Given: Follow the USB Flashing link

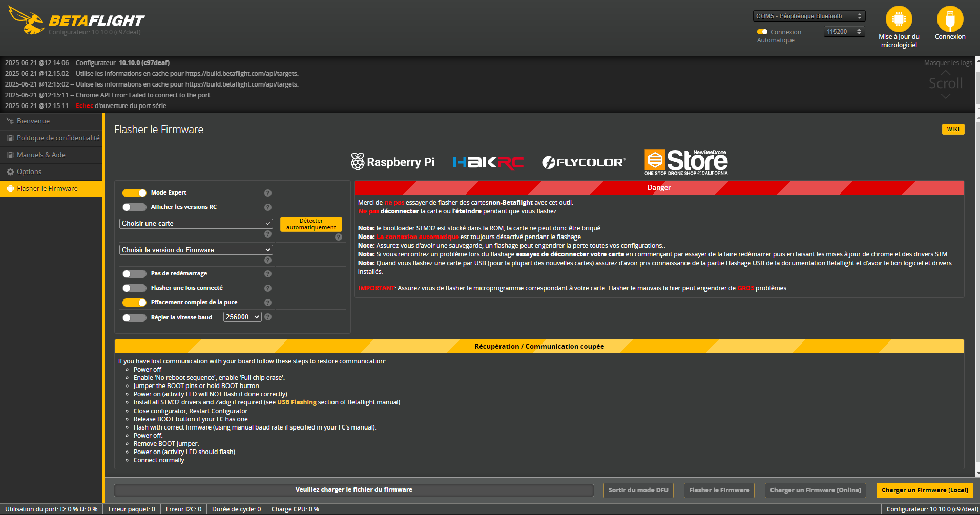Looking at the screenshot, I should pyautogui.click(x=297, y=402).
